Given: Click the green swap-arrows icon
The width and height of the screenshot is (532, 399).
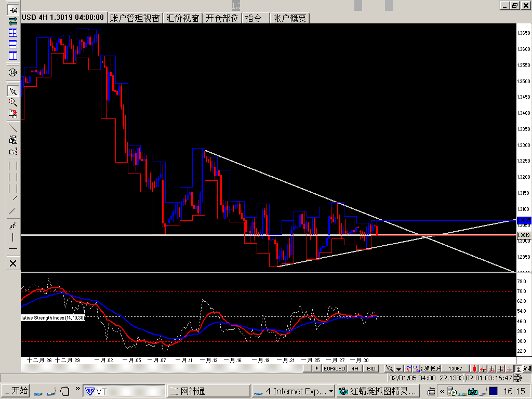Looking at the screenshot, I should [13, 21].
